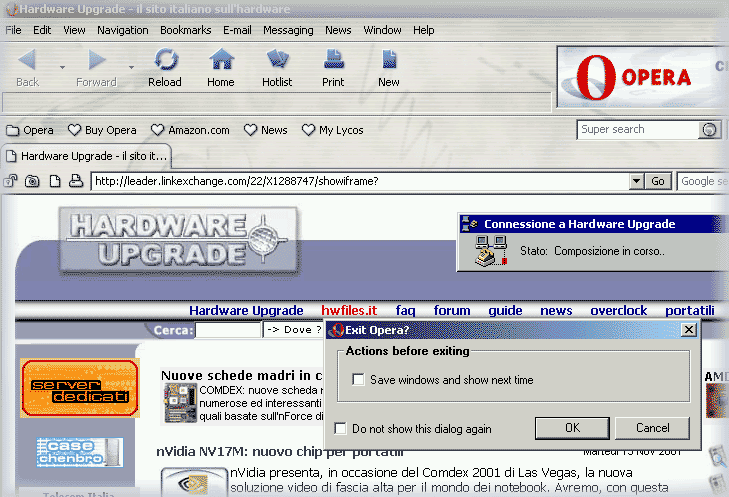This screenshot has width=729, height=497.
Task: Open the Messaging menu
Action: [x=288, y=30]
